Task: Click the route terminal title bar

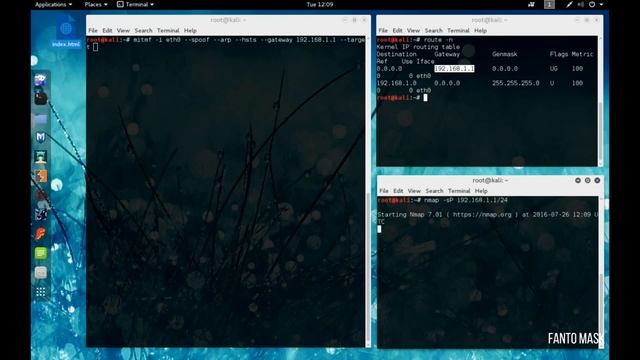Action: coord(489,20)
